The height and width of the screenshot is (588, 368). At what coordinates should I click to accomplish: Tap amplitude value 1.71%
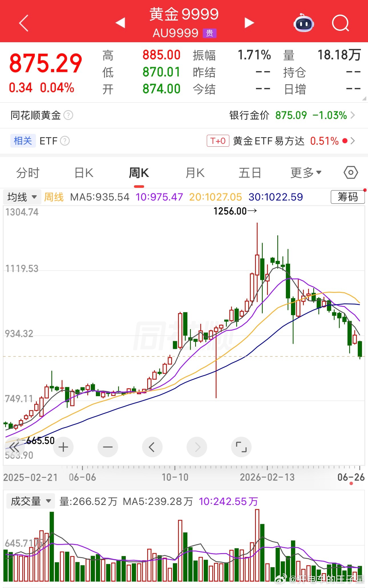point(254,55)
